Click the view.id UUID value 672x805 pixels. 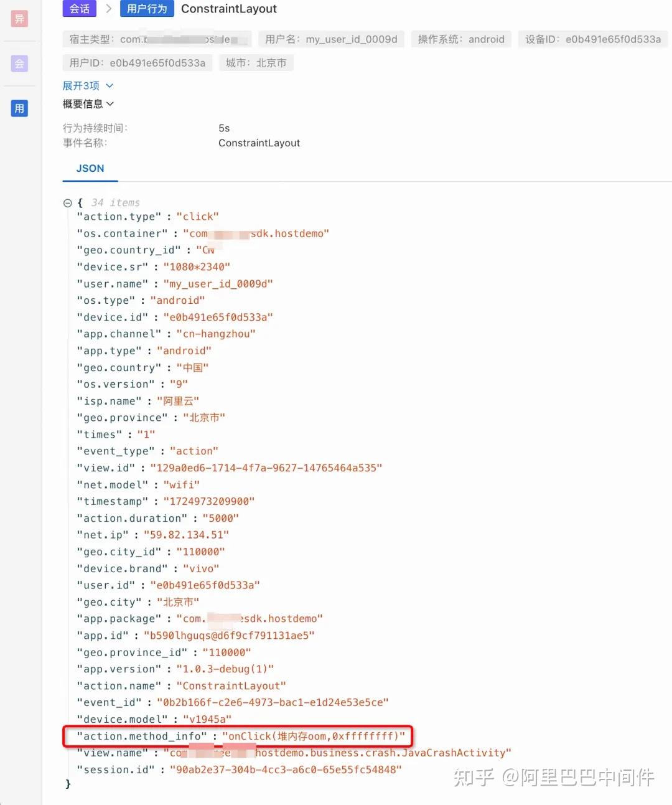[266, 468]
